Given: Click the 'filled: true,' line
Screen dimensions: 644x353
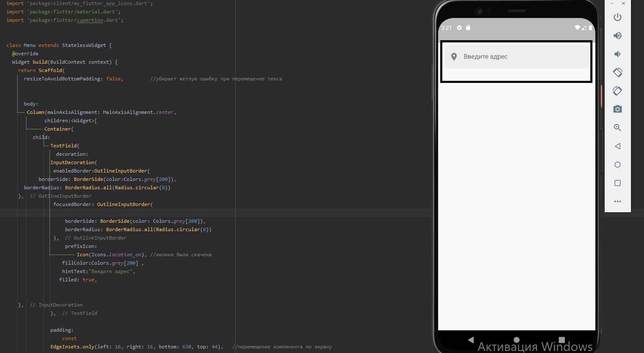Looking at the screenshot, I should [x=78, y=280].
